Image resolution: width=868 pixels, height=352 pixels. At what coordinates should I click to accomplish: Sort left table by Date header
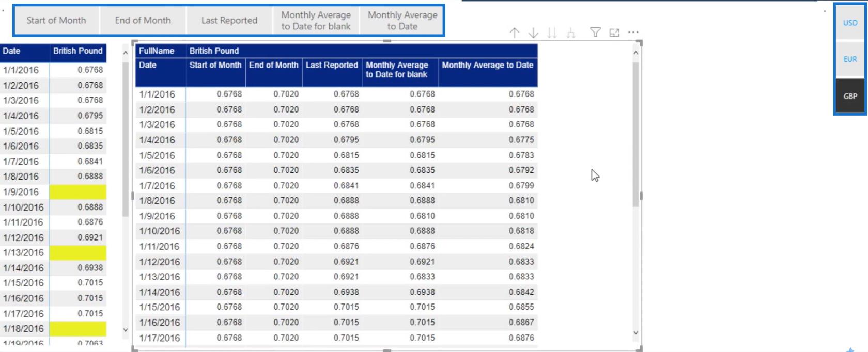[x=11, y=51]
